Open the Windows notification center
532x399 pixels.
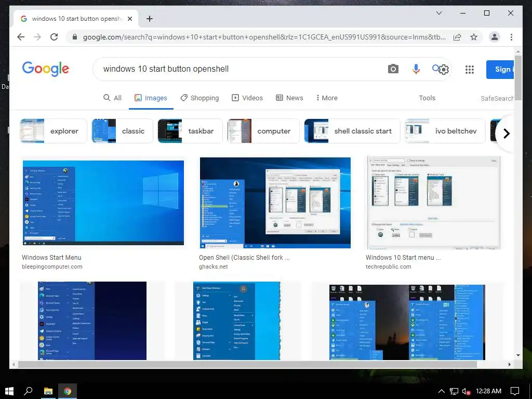[515, 391]
